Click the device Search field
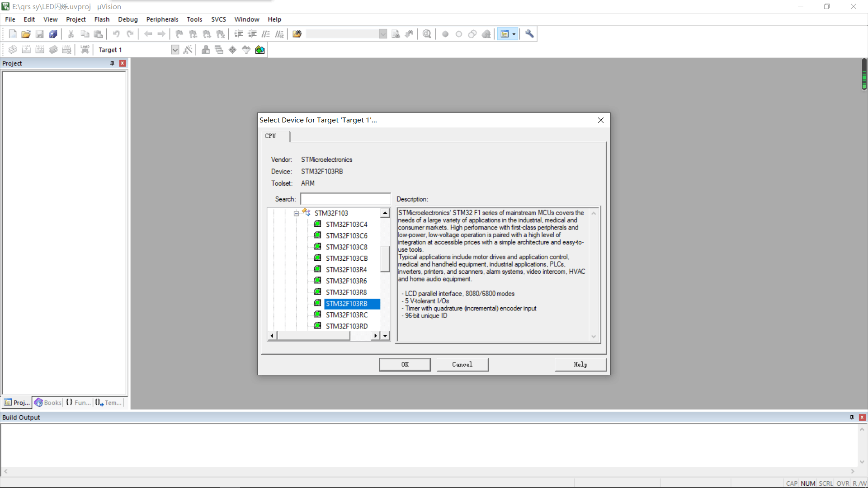 point(345,199)
